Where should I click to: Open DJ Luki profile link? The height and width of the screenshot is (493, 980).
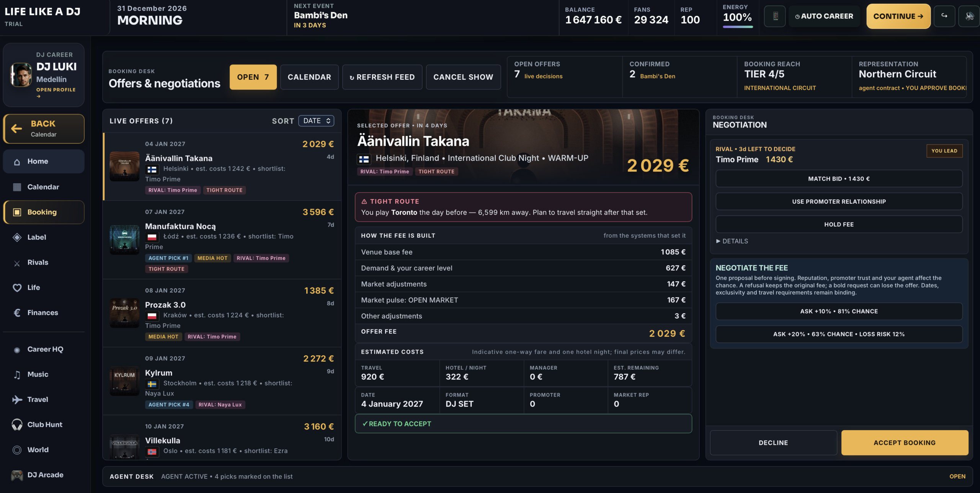56,92
